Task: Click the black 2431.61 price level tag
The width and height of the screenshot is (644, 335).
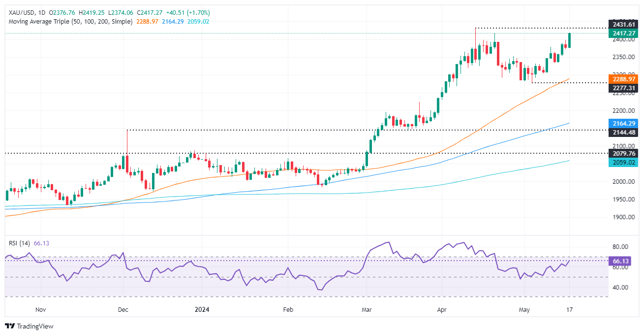Action: pyautogui.click(x=623, y=24)
